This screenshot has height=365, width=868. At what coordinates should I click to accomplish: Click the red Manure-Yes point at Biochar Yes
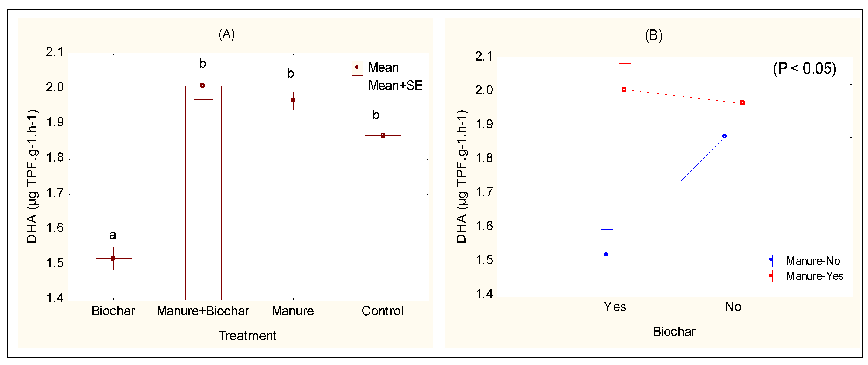tap(624, 90)
